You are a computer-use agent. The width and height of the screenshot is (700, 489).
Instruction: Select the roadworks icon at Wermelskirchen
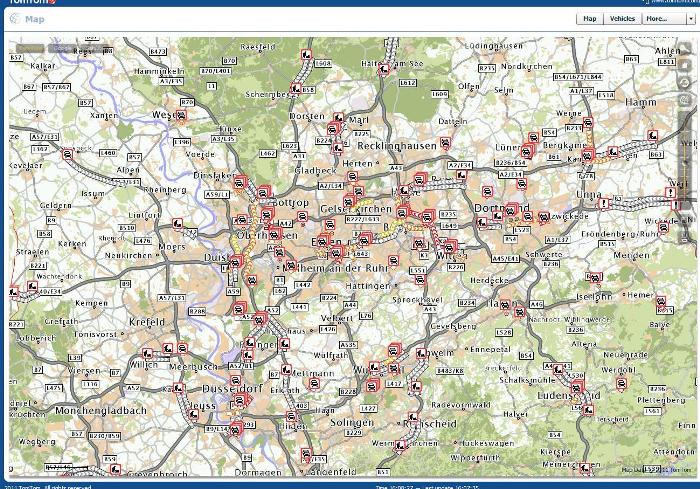point(400,445)
